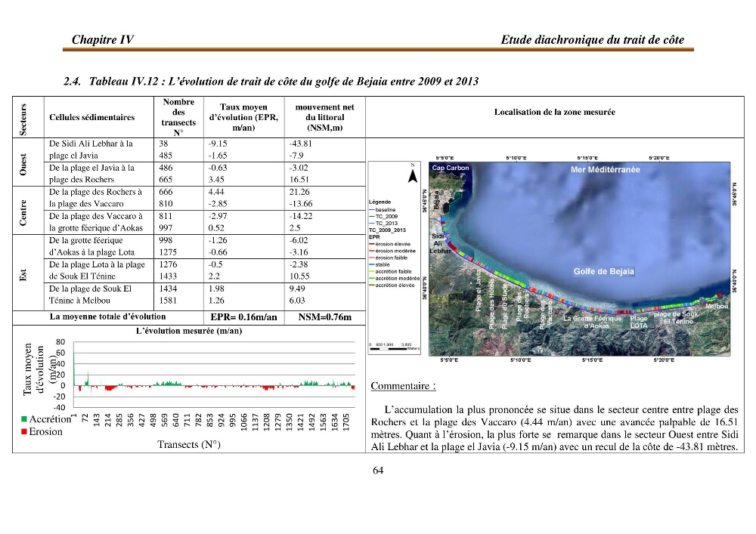Click the 'Centre' sector label
The width and height of the screenshot is (756, 534).
point(23,213)
